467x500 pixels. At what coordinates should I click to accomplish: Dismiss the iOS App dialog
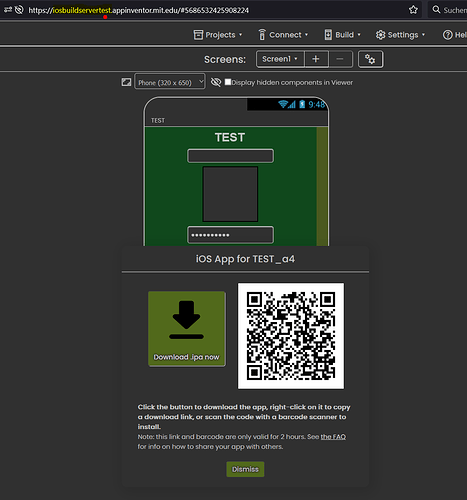[x=245, y=469]
